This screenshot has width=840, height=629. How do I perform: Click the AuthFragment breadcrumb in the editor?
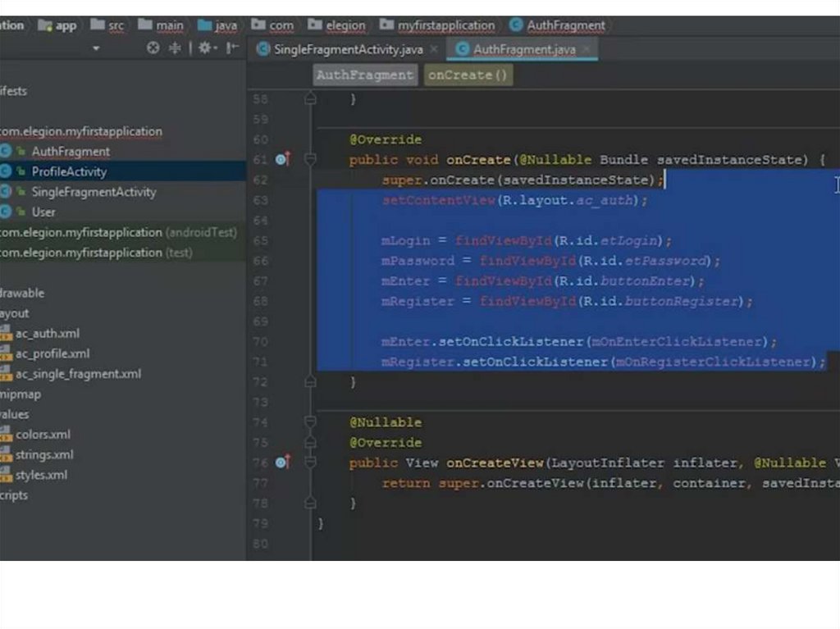coord(364,75)
